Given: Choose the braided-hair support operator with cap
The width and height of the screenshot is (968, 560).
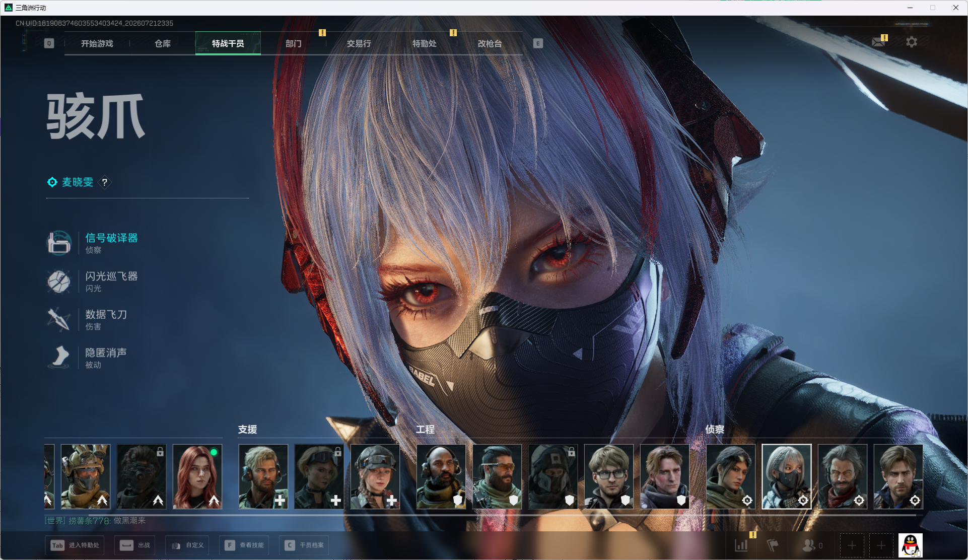Looking at the screenshot, I should coord(375,476).
